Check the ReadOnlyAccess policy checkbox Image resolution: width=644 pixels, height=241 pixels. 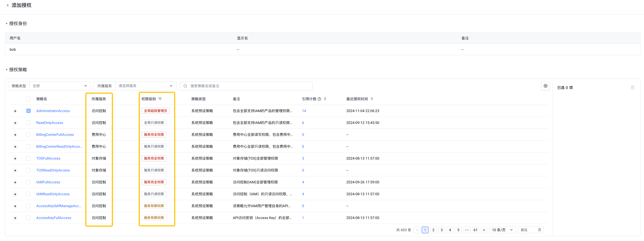pos(29,123)
